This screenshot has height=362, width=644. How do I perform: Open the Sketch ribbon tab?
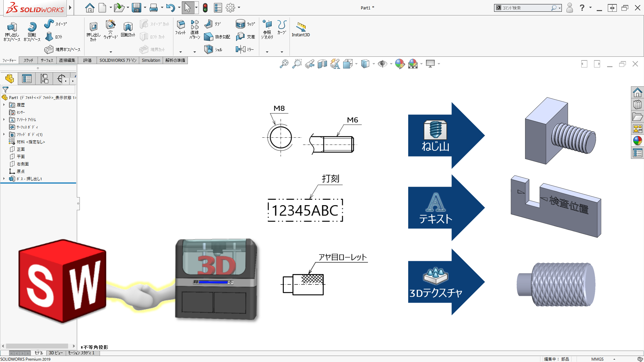click(28, 60)
